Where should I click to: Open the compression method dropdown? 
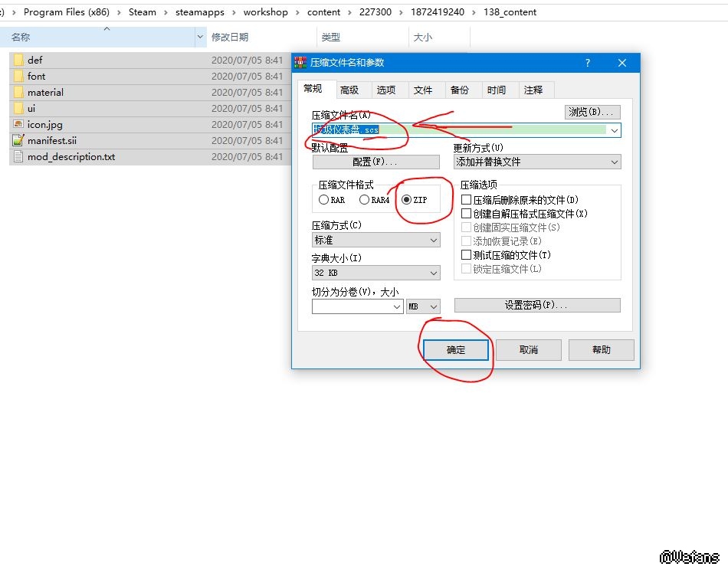[434, 241]
